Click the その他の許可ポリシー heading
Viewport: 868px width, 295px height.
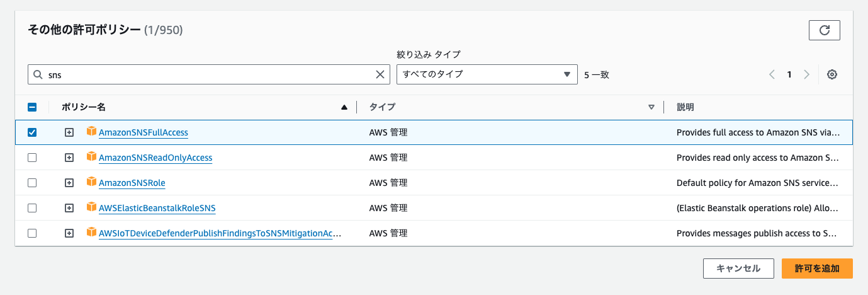point(84,30)
